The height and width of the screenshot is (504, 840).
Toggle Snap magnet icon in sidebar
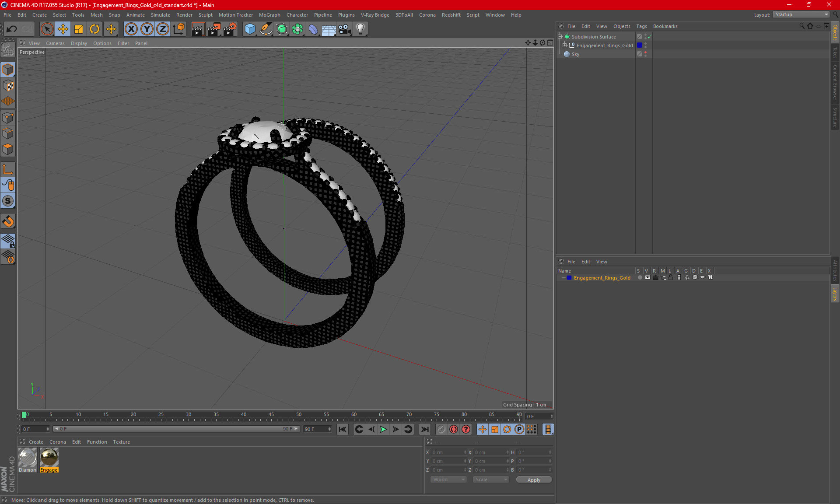(x=8, y=221)
